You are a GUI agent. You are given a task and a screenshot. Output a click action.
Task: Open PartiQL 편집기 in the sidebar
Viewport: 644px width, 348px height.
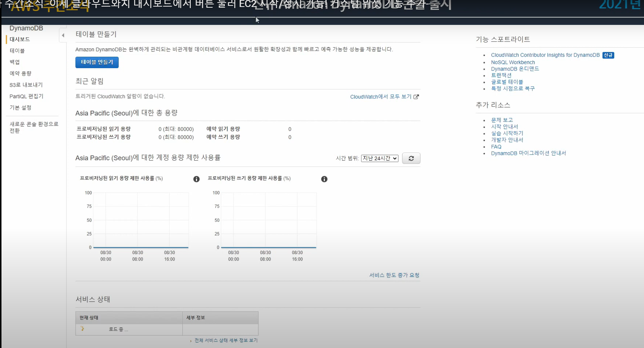(x=26, y=96)
